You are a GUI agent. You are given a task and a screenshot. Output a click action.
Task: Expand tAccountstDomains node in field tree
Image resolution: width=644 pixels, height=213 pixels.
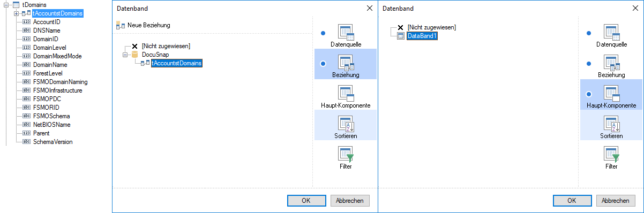pyautogui.click(x=16, y=13)
